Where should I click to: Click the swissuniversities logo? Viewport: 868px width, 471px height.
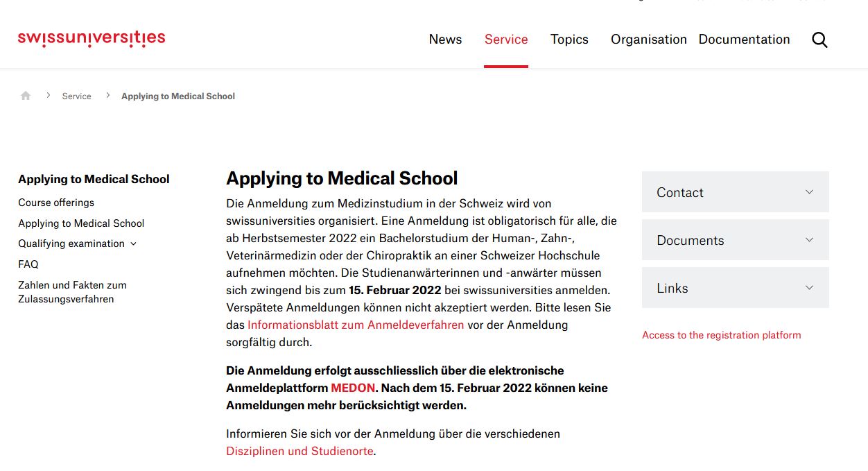[x=92, y=38]
